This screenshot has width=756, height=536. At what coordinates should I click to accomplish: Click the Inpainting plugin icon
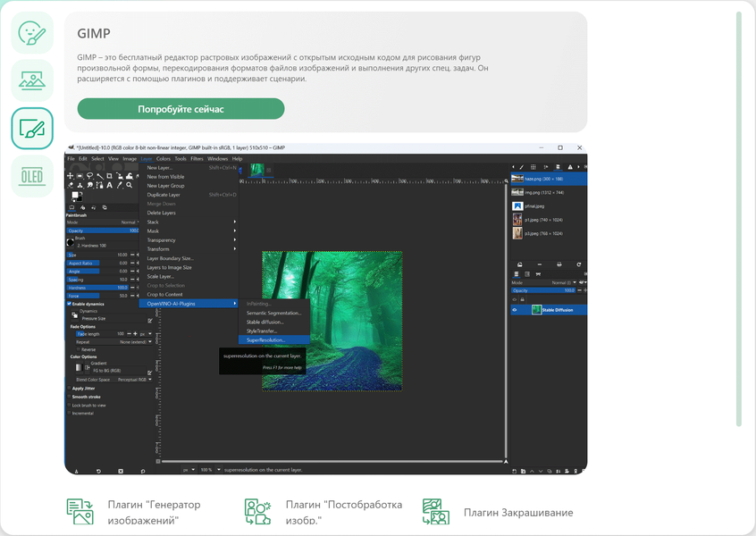(x=436, y=512)
